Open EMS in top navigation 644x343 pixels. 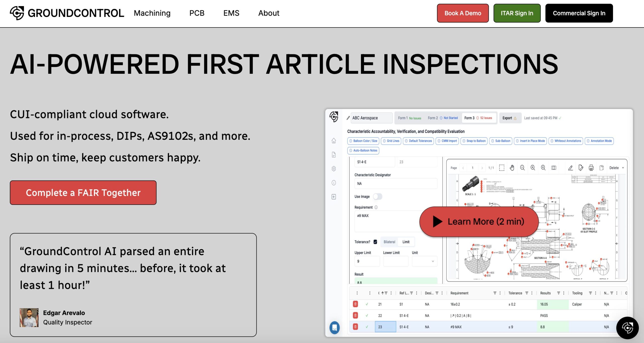231,13
